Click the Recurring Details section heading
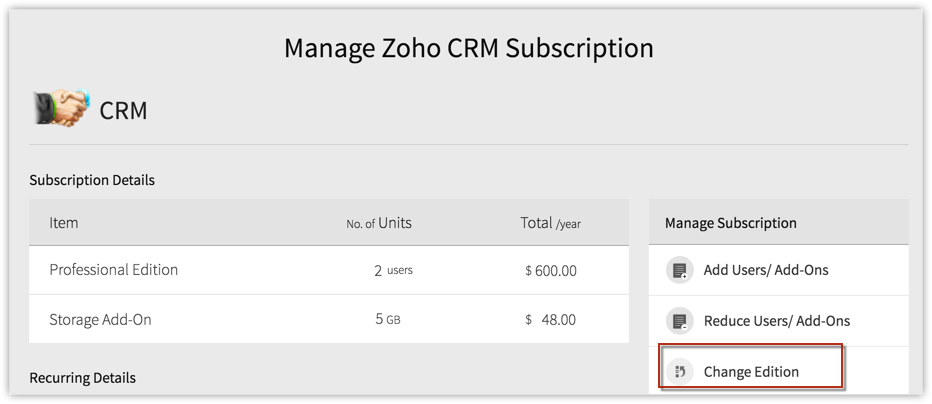Screen dimensions: 932x404 coord(82,378)
